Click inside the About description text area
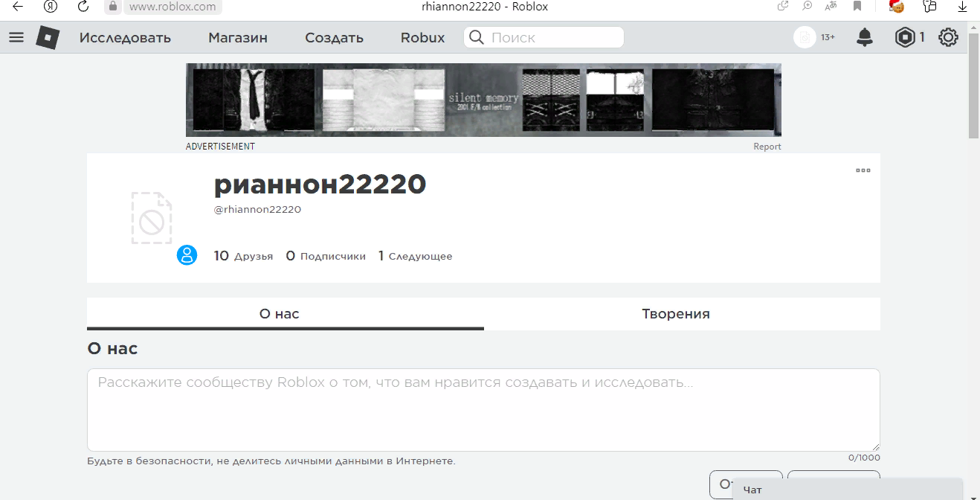This screenshot has height=500, width=980. [483, 410]
